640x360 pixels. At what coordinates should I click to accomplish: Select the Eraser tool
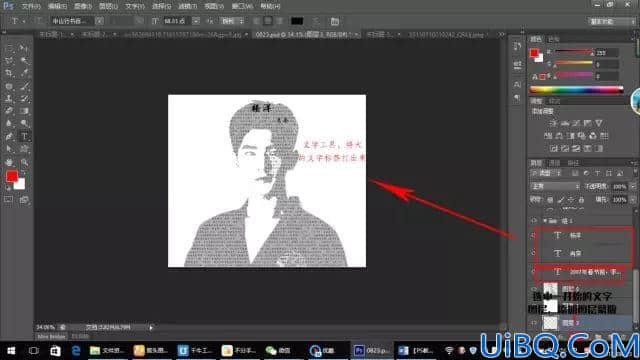pyautogui.click(x=9, y=111)
